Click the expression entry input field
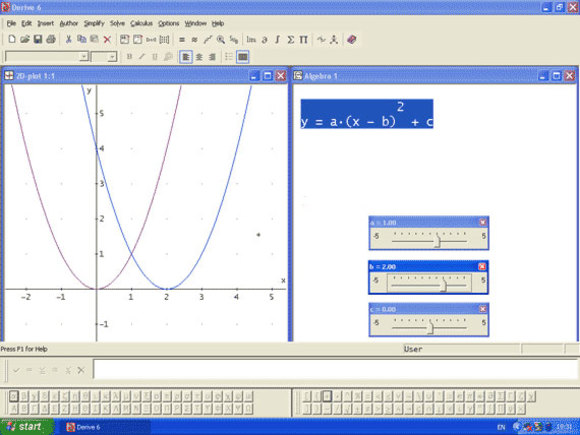The width and height of the screenshot is (580, 435). click(335, 369)
